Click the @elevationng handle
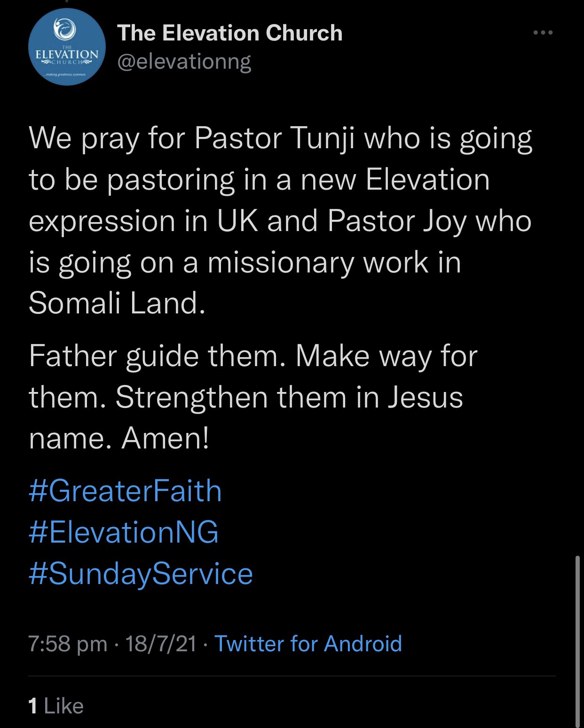Image resolution: width=584 pixels, height=728 pixels. coord(184,62)
